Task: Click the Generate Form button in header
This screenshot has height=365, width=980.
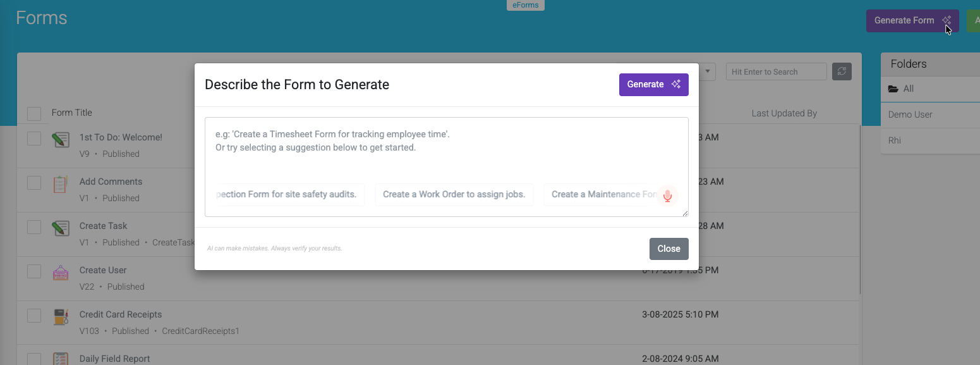Action: coord(912,21)
